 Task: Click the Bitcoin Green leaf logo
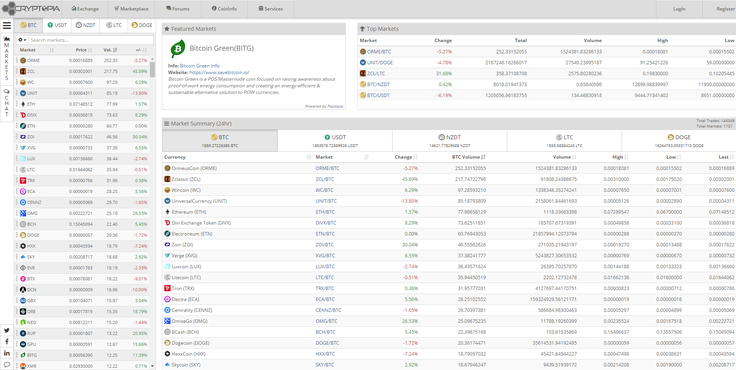tap(177, 49)
